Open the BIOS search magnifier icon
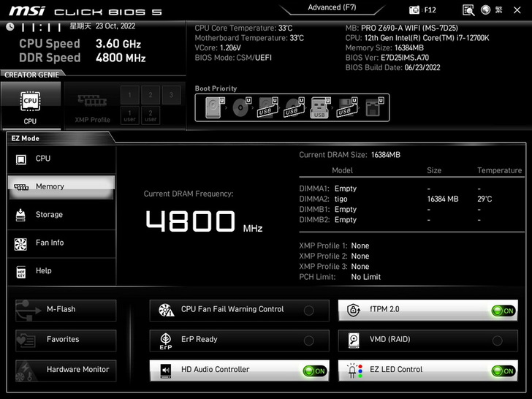The image size is (532, 399). pos(468,10)
